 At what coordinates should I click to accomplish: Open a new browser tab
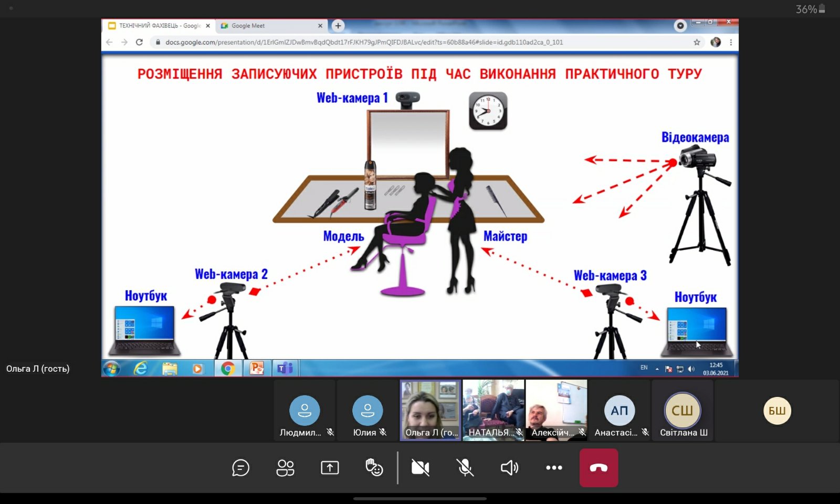[338, 26]
